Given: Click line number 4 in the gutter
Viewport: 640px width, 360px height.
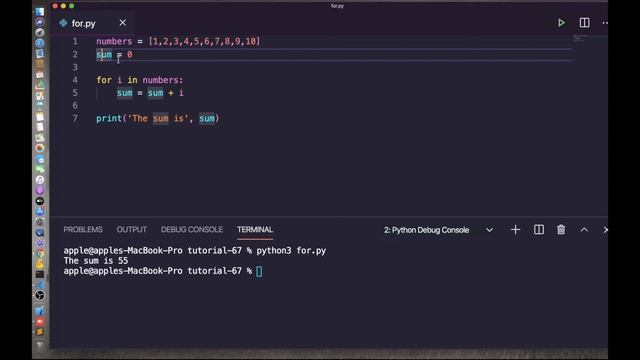Looking at the screenshot, I should (75, 80).
